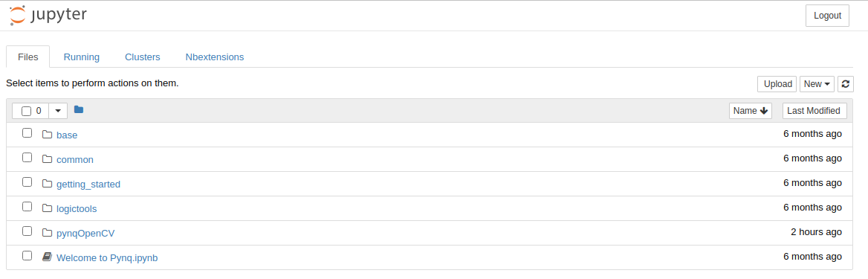Viewport: 868px width, 279px height.
Task: Open the pynqOpenCV folder link
Action: coord(85,234)
